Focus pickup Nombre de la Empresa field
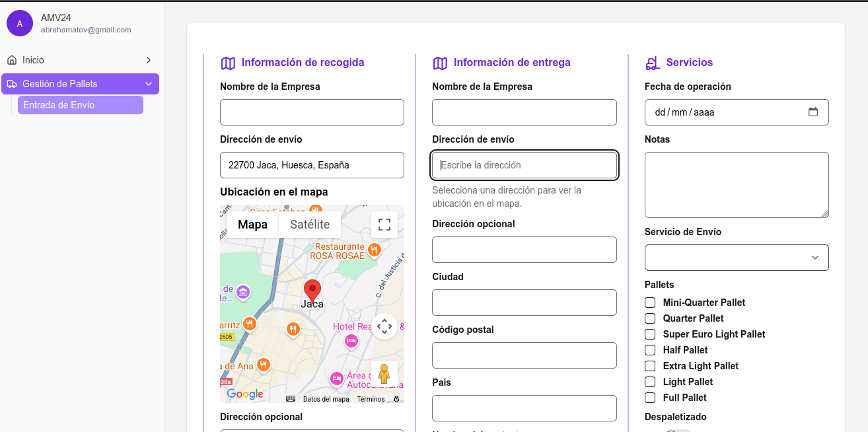The width and height of the screenshot is (868, 432). [312, 112]
